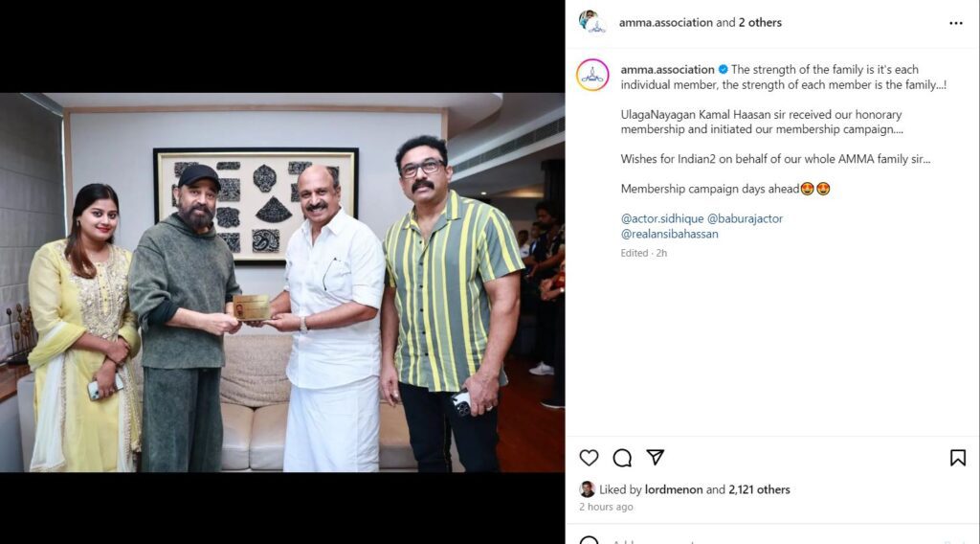The width and height of the screenshot is (980, 544).
Task: Open comments via speech bubble icon
Action: click(x=622, y=458)
